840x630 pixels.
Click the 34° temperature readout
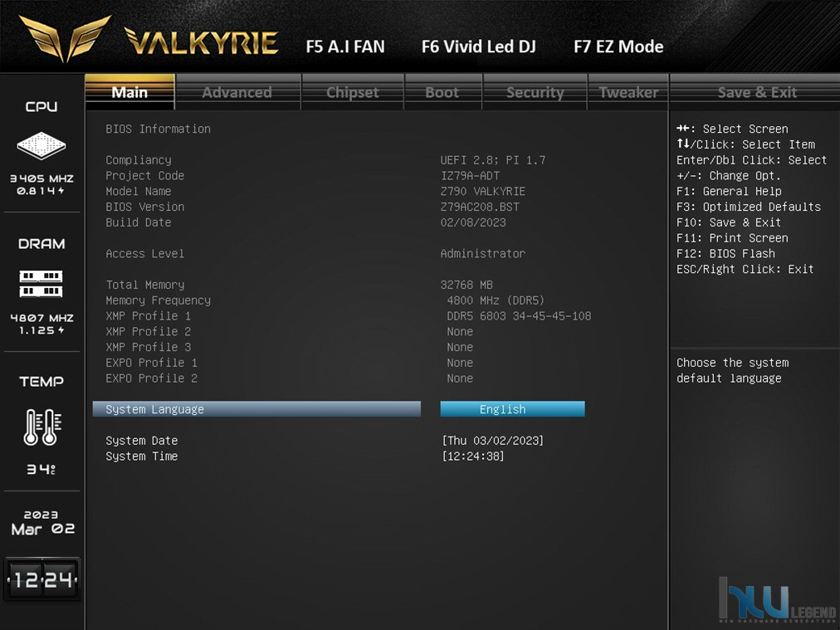point(42,469)
